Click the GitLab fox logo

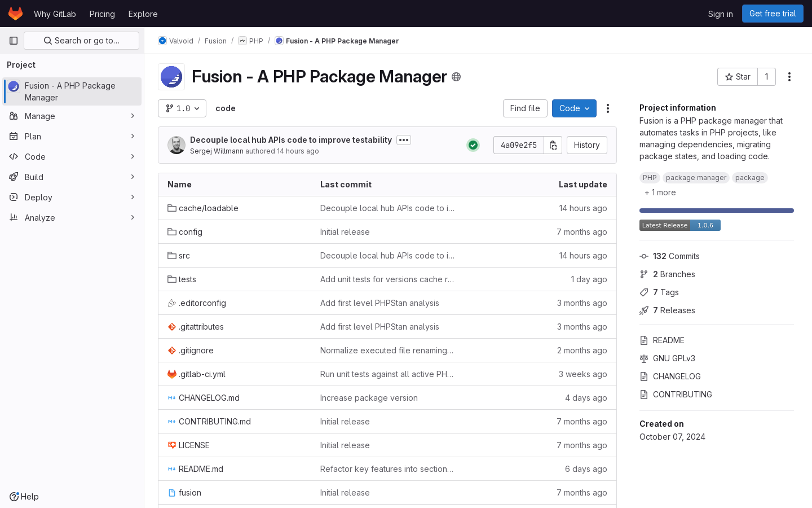(15, 14)
